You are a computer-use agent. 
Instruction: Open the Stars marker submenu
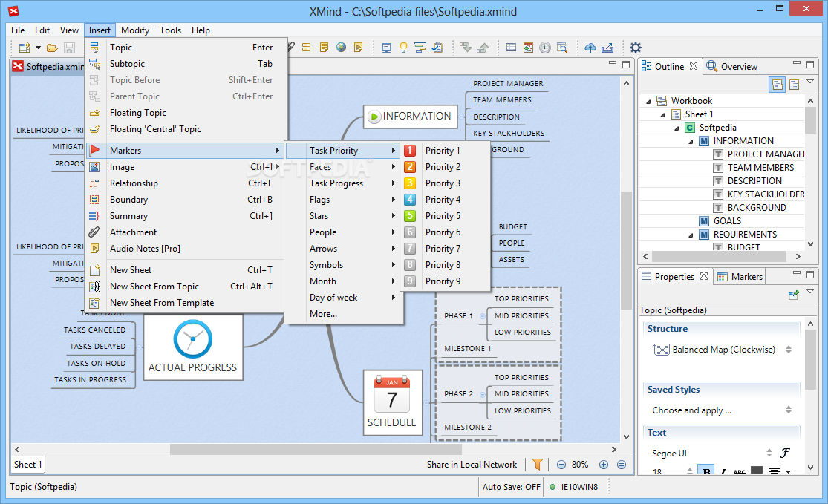click(344, 216)
